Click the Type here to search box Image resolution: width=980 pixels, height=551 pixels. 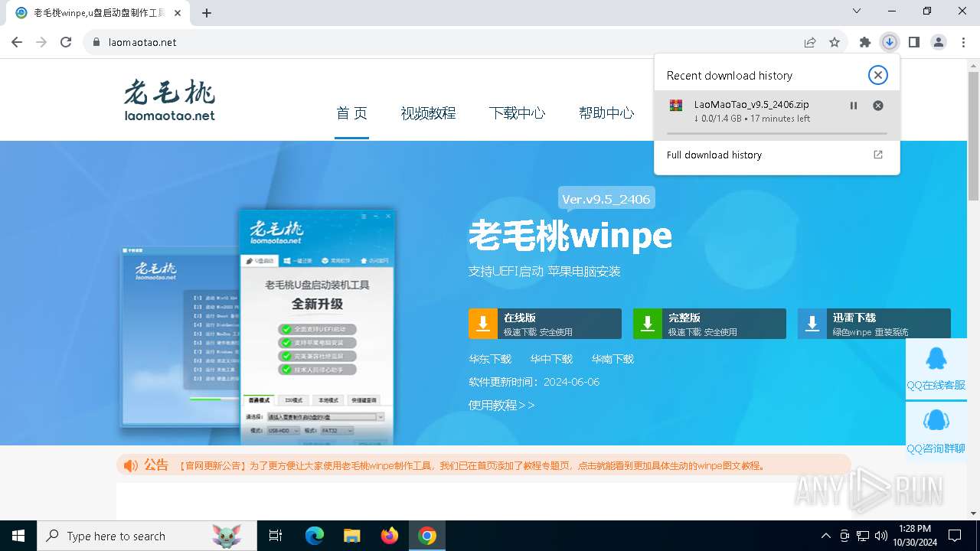(x=147, y=536)
